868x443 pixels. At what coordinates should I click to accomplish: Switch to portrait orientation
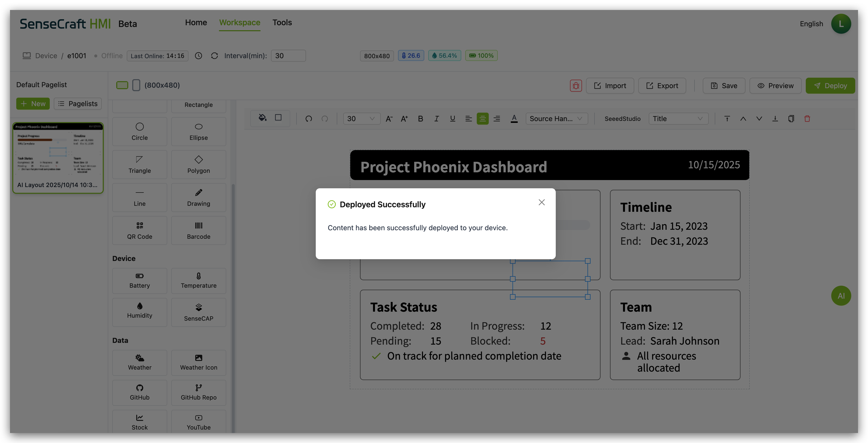click(136, 85)
